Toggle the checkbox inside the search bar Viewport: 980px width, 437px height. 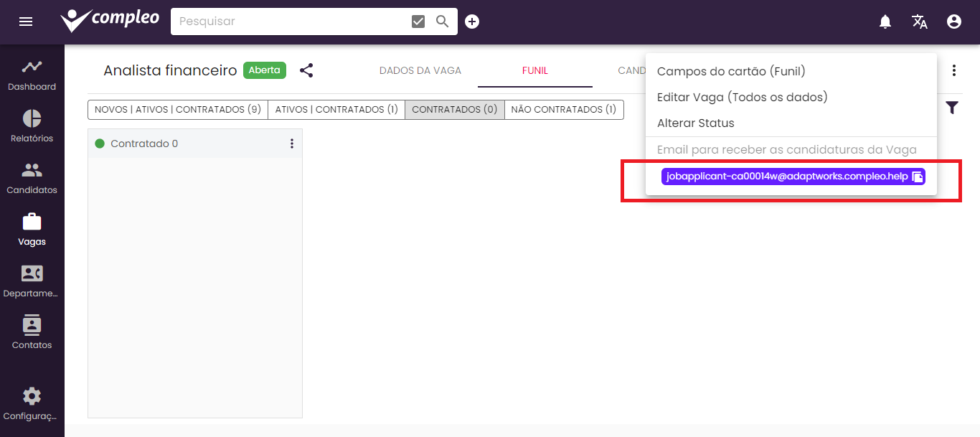[418, 21]
